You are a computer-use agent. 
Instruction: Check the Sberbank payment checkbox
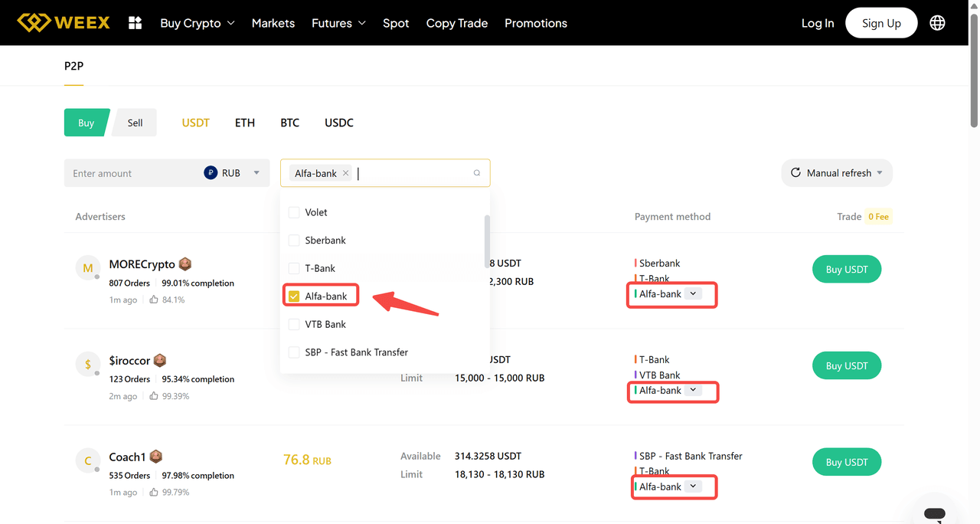coord(294,241)
